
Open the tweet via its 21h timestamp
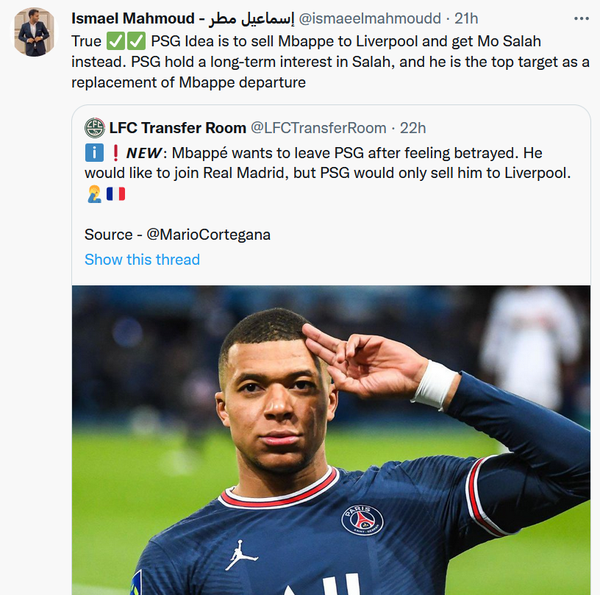464,19
